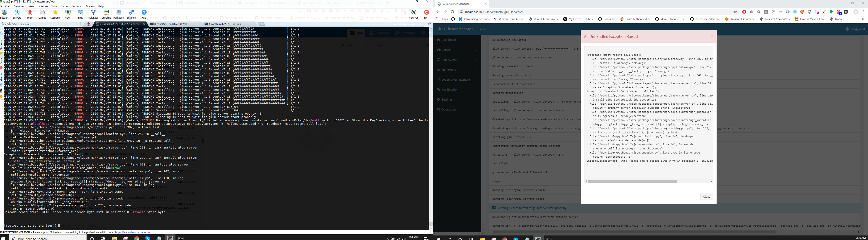The image size is (868, 240).
Task: Expand the Replication sidebar menu
Action: 457,60
